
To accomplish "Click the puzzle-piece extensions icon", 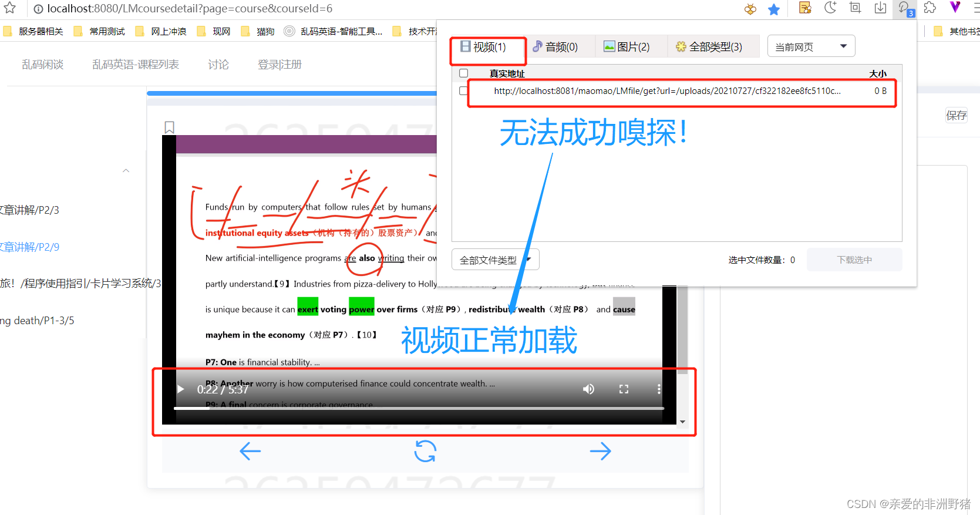I will [x=930, y=8].
